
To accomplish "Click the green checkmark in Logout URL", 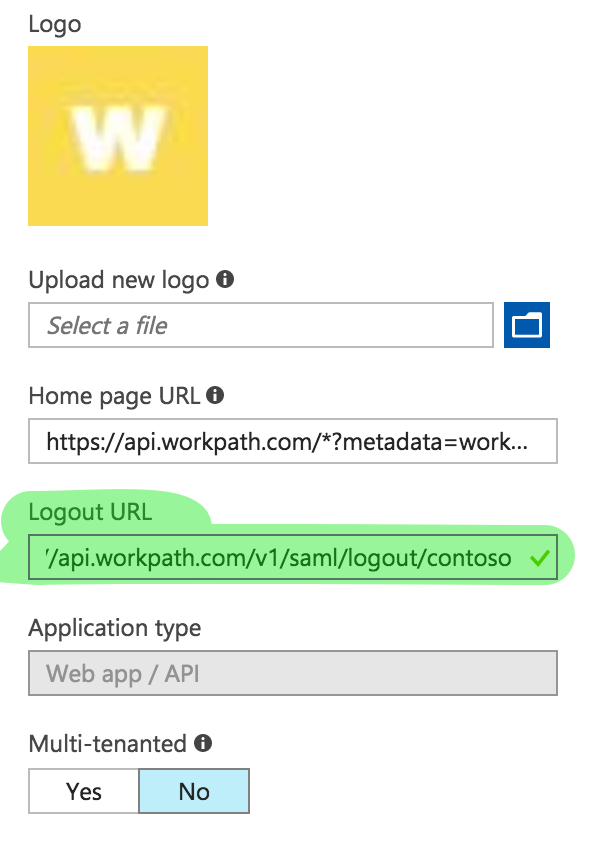I will (x=539, y=558).
